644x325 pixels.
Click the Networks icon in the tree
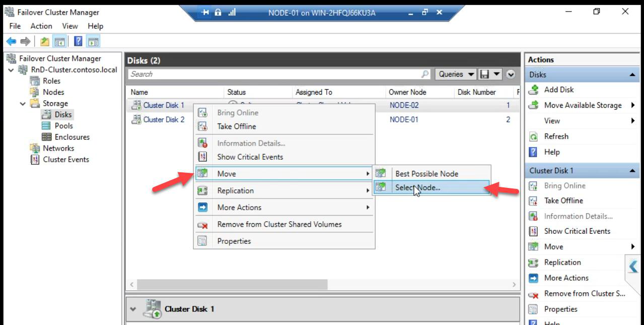[35, 148]
